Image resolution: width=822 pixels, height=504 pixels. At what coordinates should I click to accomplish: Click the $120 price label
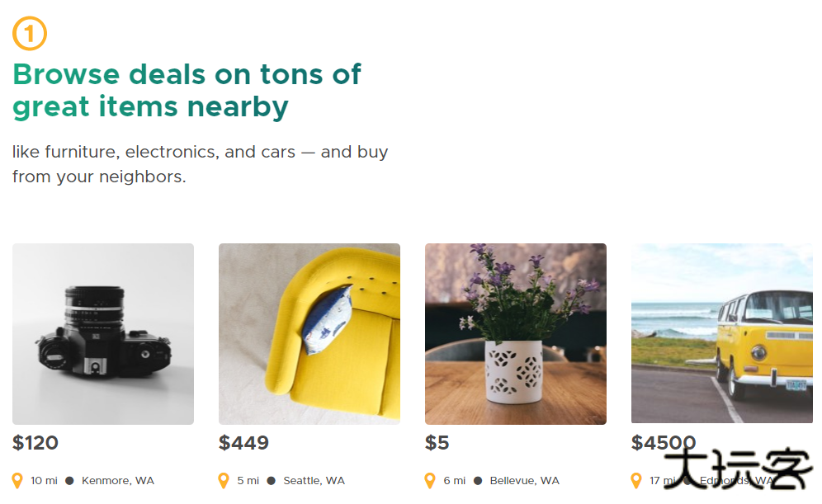point(35,443)
